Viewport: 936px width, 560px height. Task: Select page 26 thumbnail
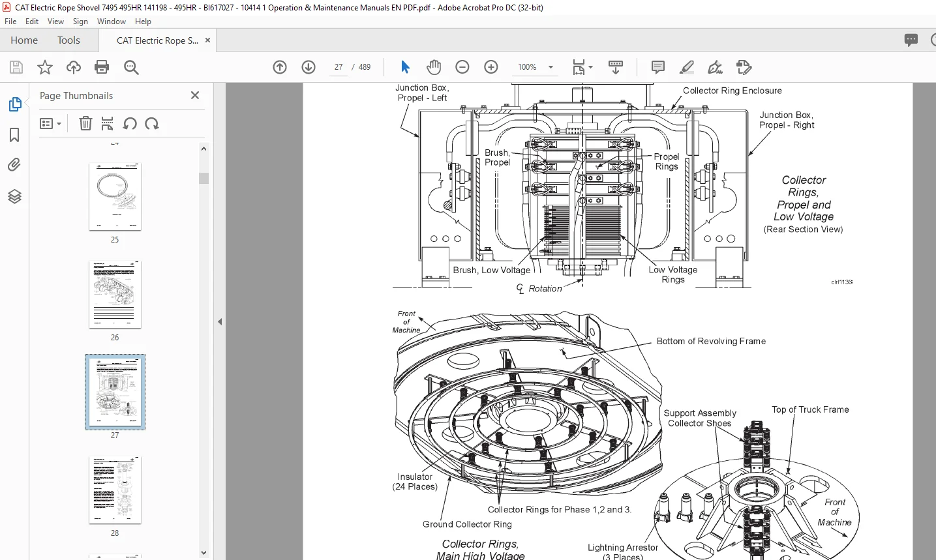115,294
